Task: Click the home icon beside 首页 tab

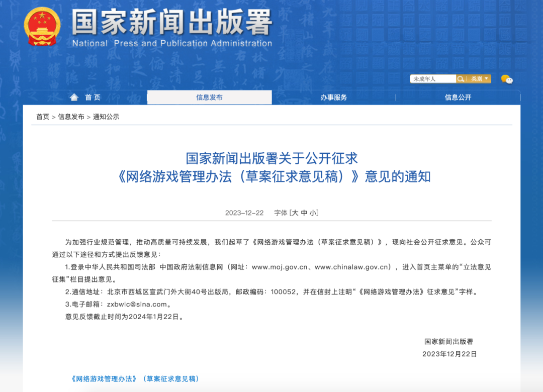Action: tap(74, 97)
